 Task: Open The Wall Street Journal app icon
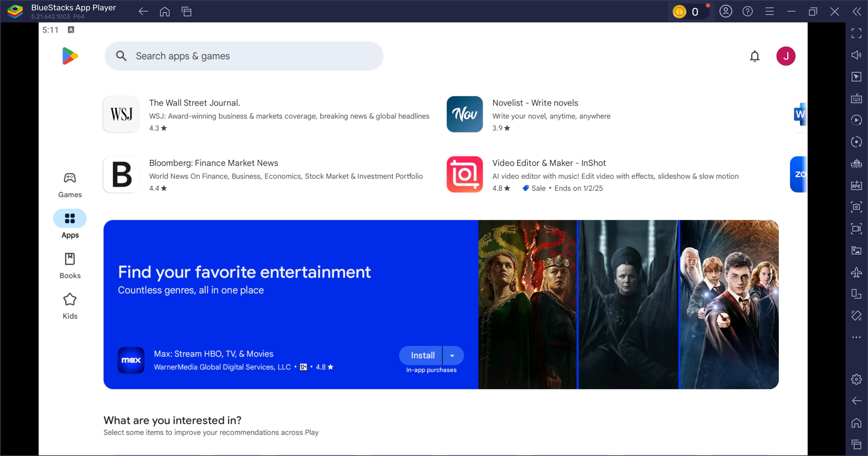click(x=121, y=114)
